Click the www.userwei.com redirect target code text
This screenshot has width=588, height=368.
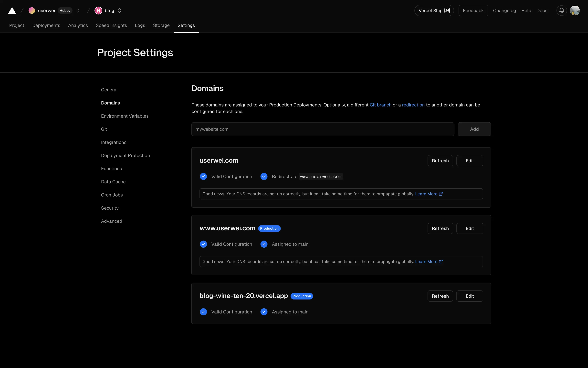point(321,176)
